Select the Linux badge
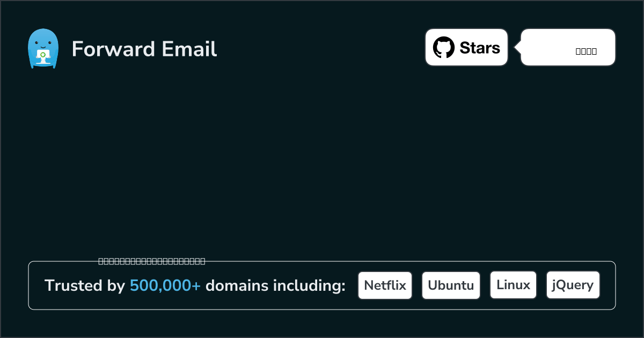 tap(513, 285)
